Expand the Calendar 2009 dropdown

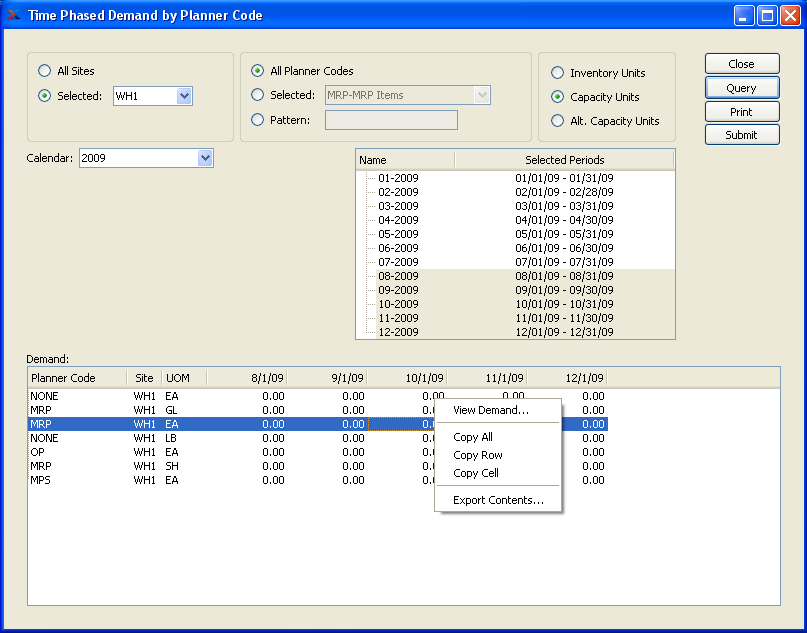[x=205, y=158]
